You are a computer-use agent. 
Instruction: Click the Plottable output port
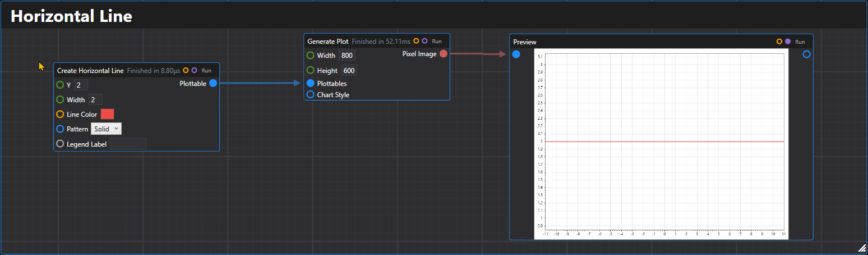(213, 84)
